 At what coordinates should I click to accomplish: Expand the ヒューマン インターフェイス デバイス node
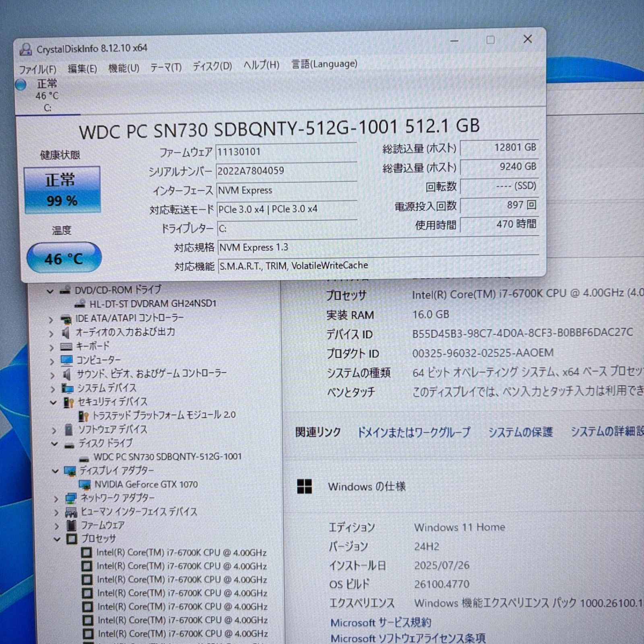point(56,513)
